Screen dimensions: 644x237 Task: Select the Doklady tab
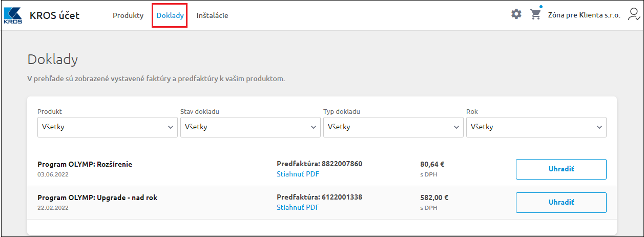(170, 15)
